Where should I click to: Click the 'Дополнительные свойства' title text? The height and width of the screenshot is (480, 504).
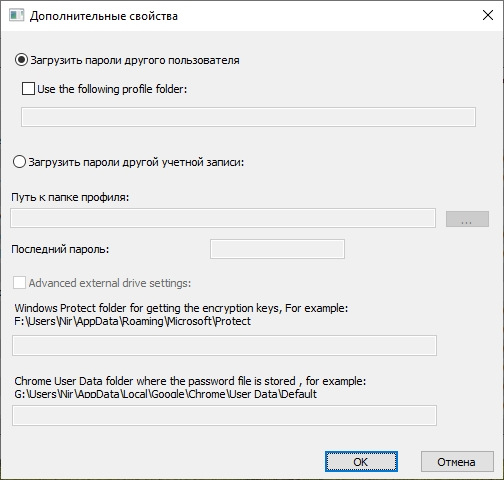pos(104,16)
